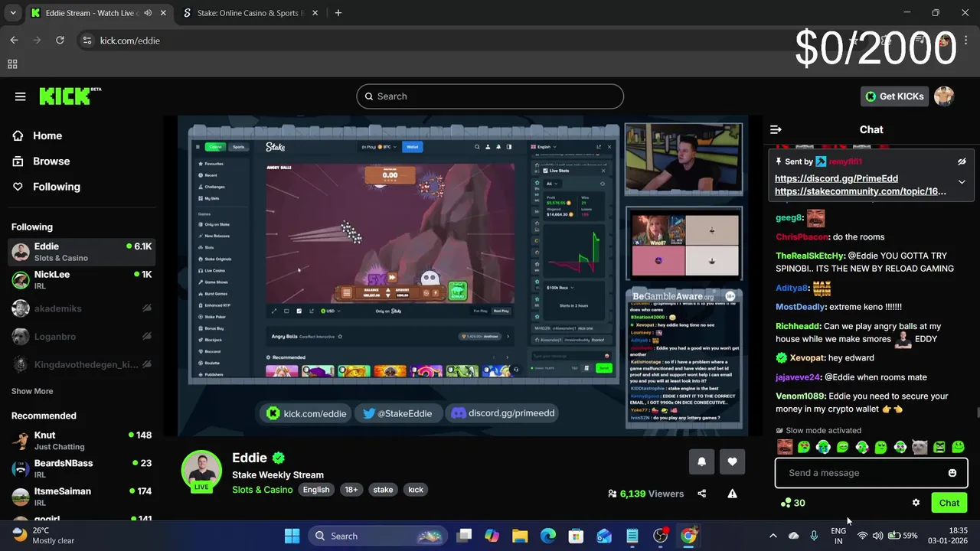Click the stake tag
The height and width of the screenshot is (551, 980).
click(383, 490)
